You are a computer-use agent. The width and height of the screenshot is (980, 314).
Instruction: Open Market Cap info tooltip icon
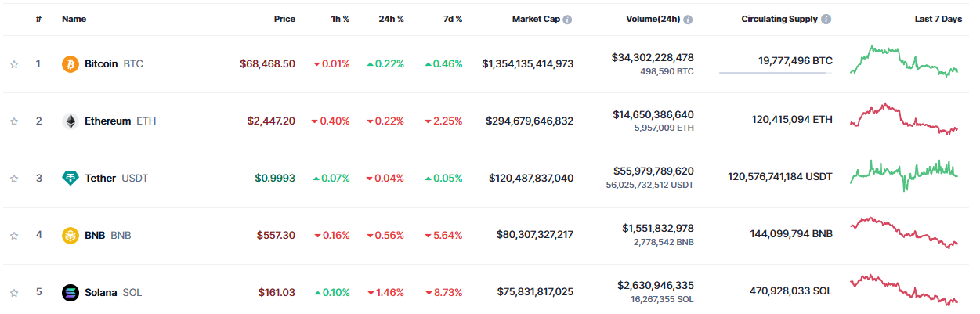[567, 20]
